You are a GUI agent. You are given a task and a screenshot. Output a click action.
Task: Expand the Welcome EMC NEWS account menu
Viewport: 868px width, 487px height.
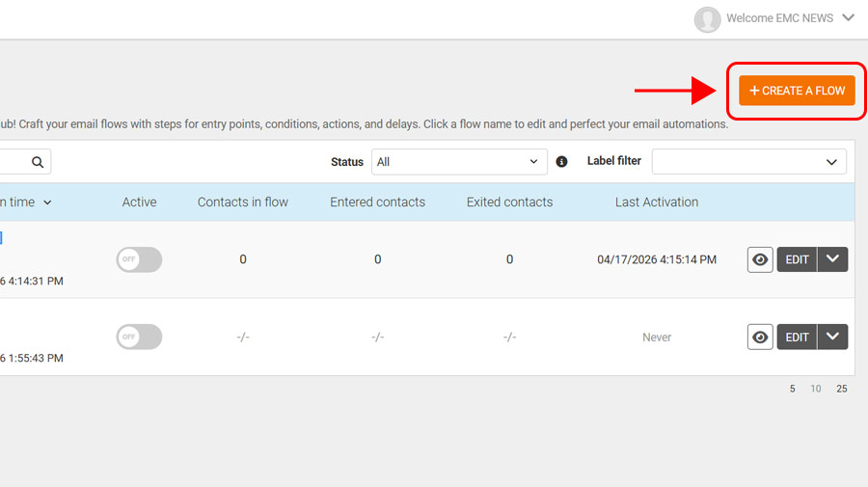tap(848, 17)
